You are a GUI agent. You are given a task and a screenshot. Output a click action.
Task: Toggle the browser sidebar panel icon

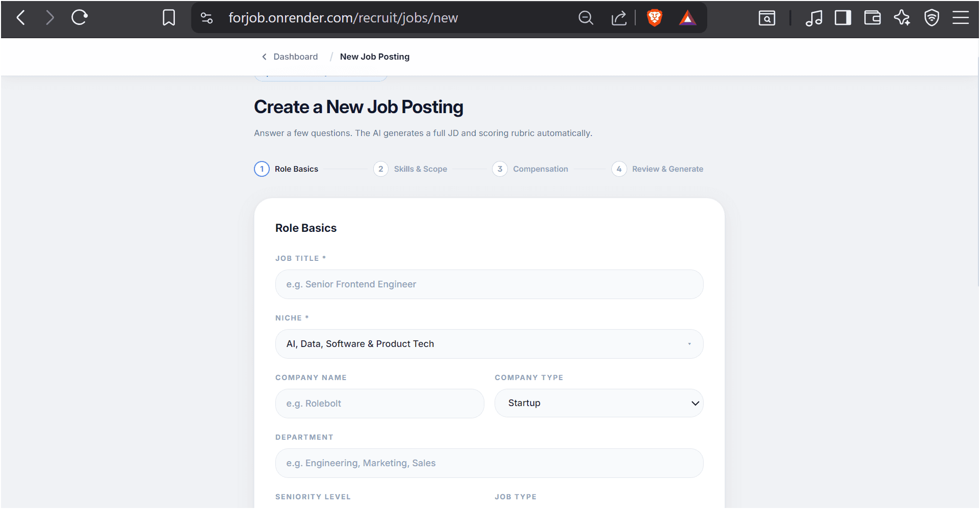[x=843, y=18]
